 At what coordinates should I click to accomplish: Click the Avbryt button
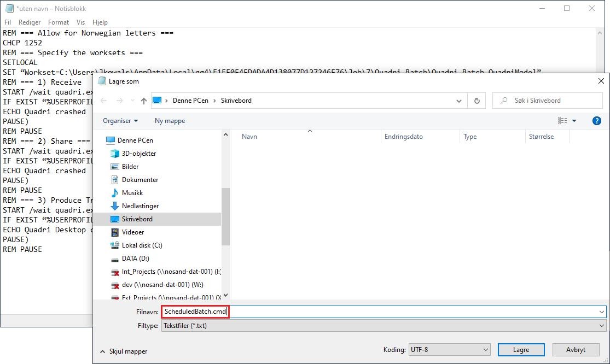(576, 350)
